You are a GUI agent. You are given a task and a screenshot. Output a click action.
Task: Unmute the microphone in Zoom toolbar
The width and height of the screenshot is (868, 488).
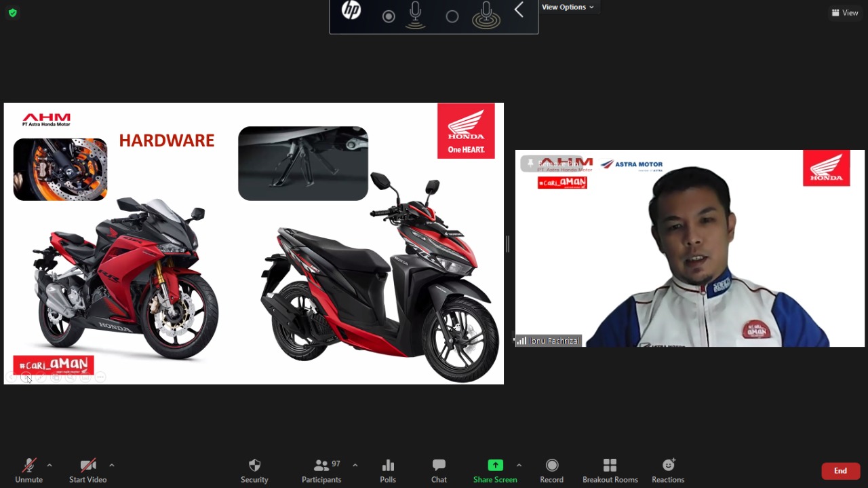[x=28, y=470]
